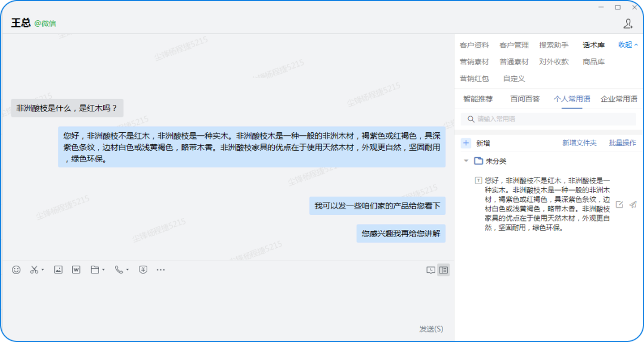
Task: Click the send image icon
Action: tap(58, 270)
